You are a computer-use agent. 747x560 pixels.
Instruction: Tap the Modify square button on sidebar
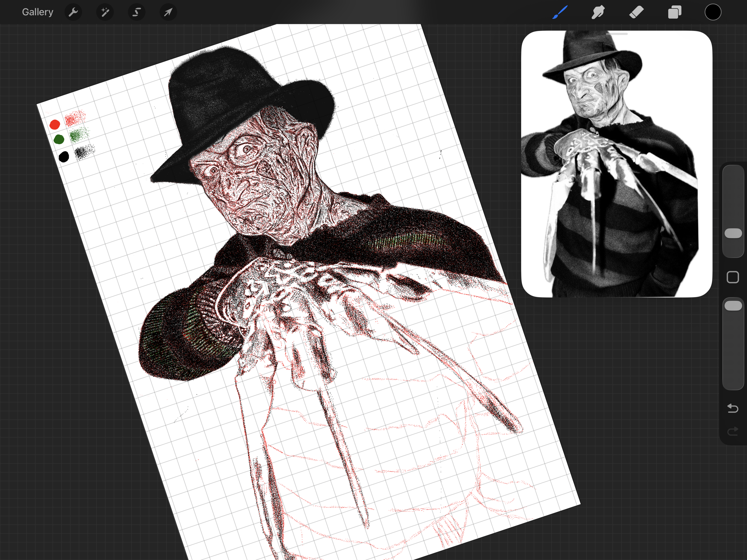(x=733, y=277)
